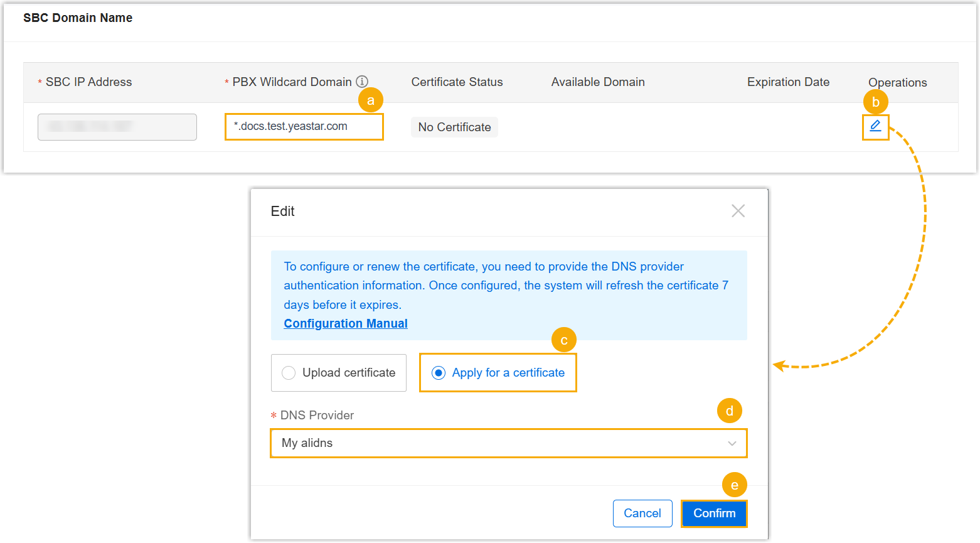Click the edit pencil icon under Operations

[x=875, y=126]
